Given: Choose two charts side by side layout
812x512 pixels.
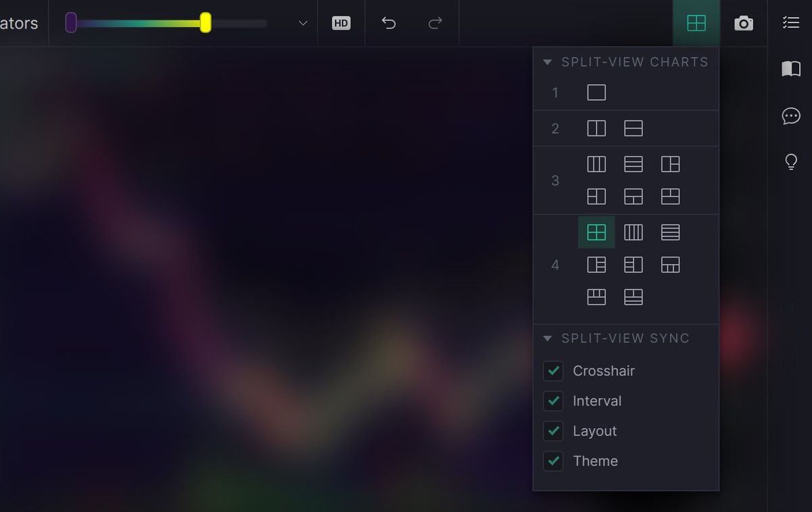Looking at the screenshot, I should click(x=596, y=128).
